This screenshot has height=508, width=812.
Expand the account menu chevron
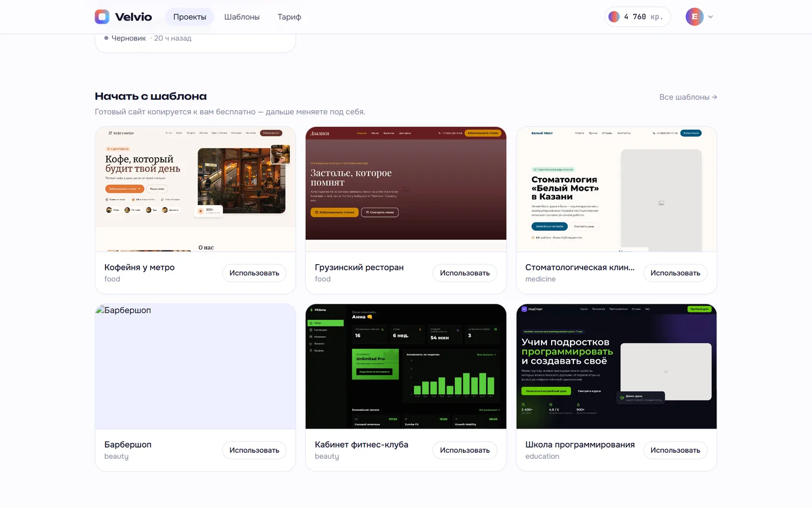(x=710, y=17)
